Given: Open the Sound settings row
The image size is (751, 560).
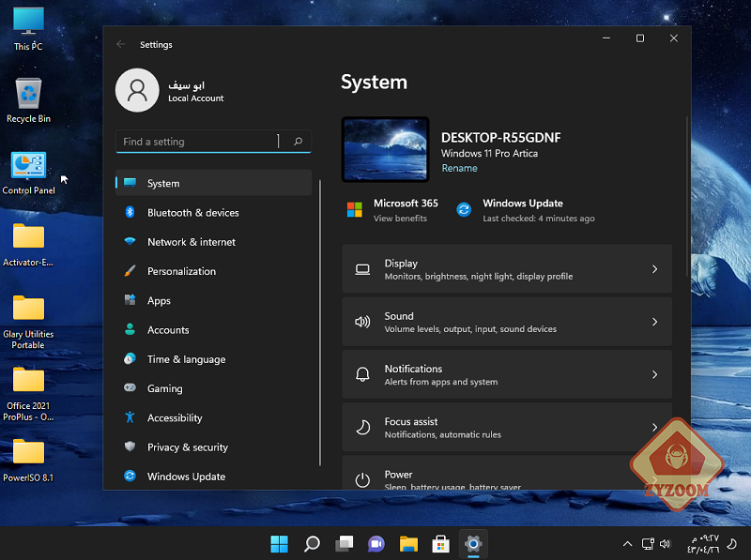Looking at the screenshot, I should (x=507, y=322).
